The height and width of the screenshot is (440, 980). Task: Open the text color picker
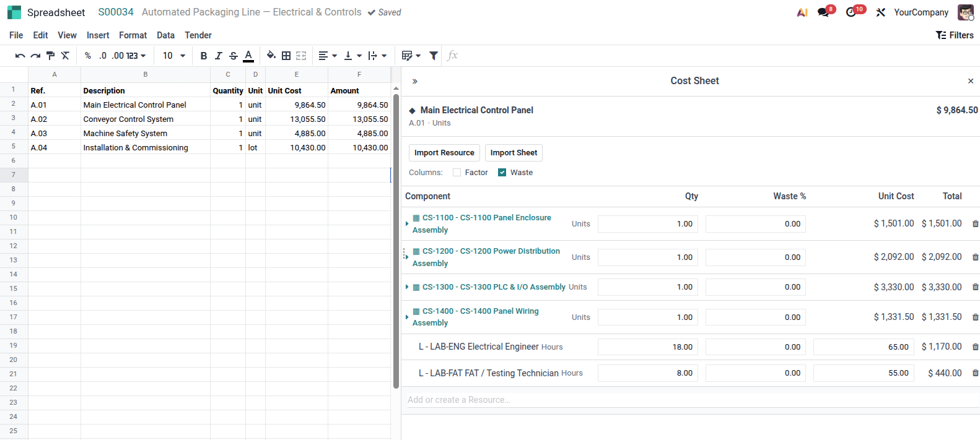[x=248, y=56]
